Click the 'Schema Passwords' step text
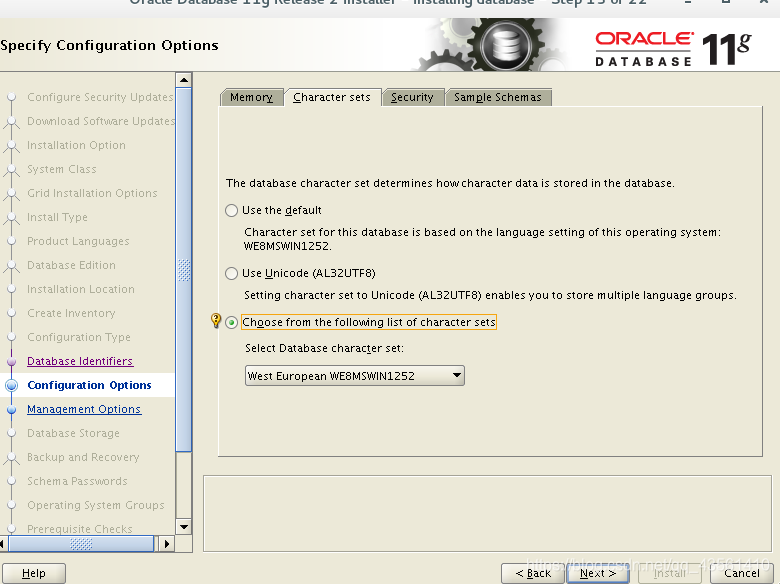The width and height of the screenshot is (780, 584). [x=77, y=481]
